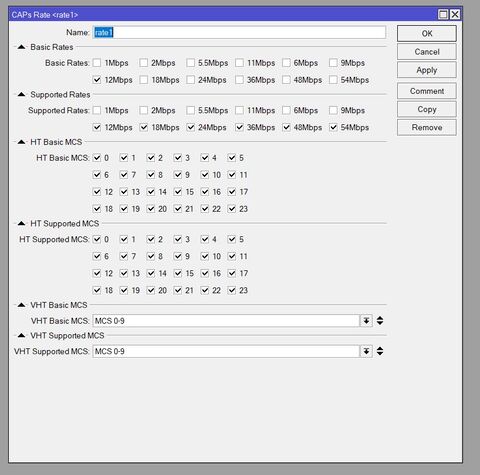Uncheck HT Basic MCS 15 checkbox
480x475 pixels.
(x=178, y=192)
